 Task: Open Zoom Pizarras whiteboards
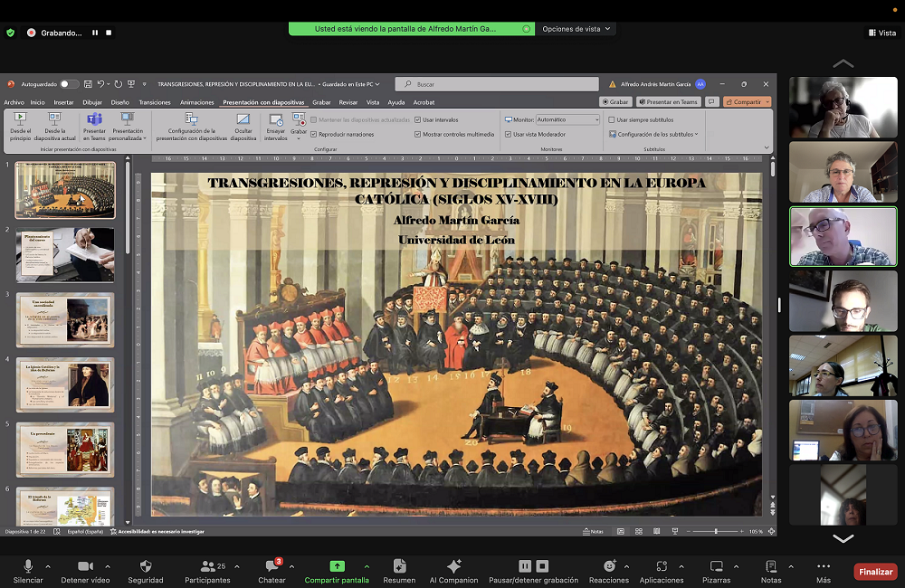point(716,572)
